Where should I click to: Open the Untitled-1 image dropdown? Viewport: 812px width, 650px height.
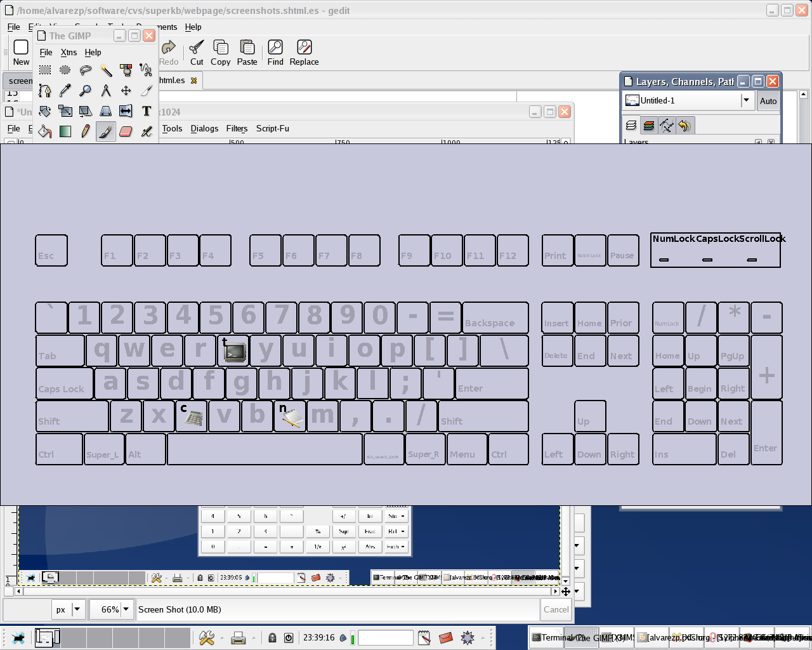tap(746, 100)
